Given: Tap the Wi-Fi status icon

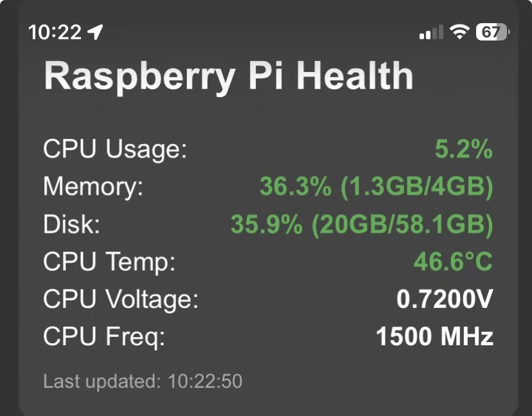Looking at the screenshot, I should [459, 32].
